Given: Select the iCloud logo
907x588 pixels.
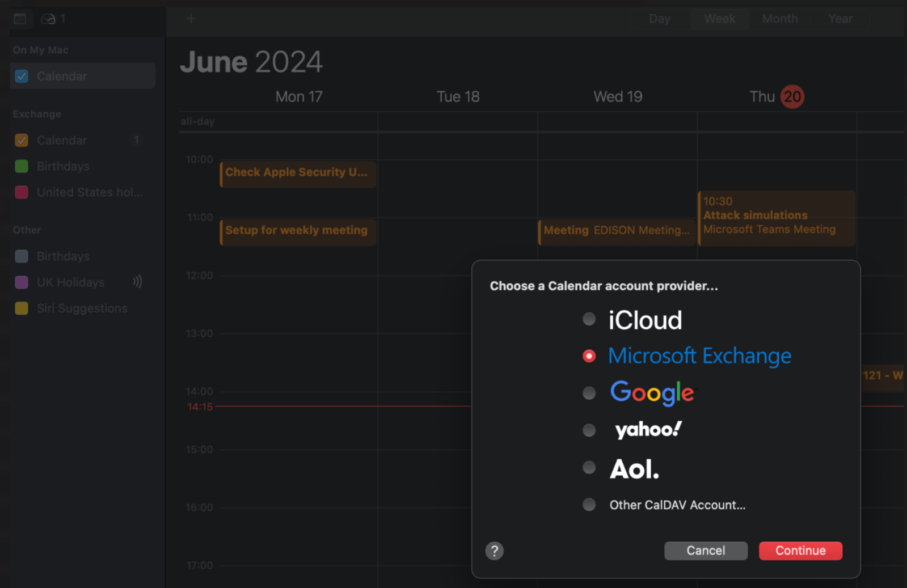Looking at the screenshot, I should [645, 320].
